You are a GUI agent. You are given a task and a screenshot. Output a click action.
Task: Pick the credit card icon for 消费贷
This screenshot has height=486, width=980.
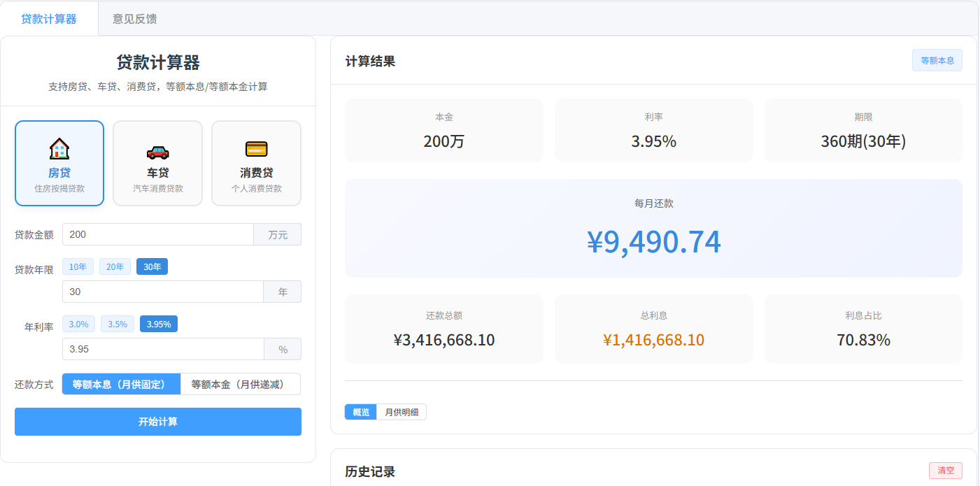[x=256, y=149]
